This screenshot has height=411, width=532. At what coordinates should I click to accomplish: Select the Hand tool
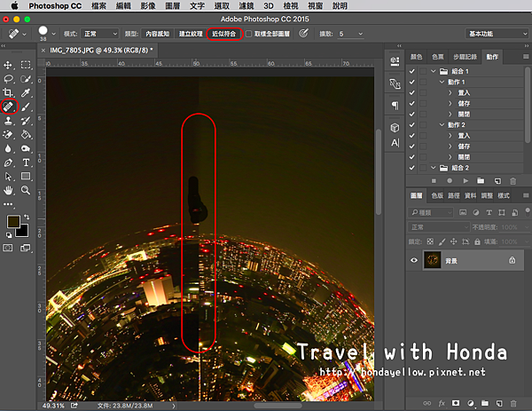click(8, 190)
